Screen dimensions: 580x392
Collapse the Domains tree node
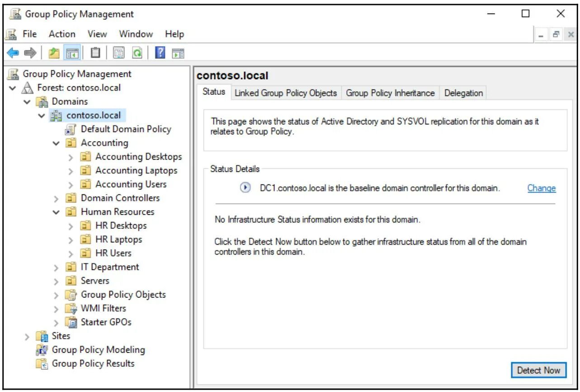point(28,102)
